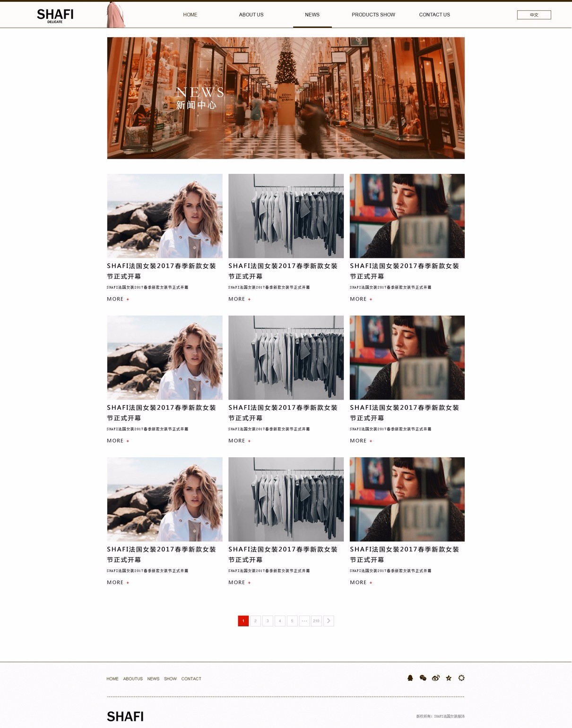This screenshot has height=728, width=572.
Task: Click the Qzone star icon
Action: 449,678
